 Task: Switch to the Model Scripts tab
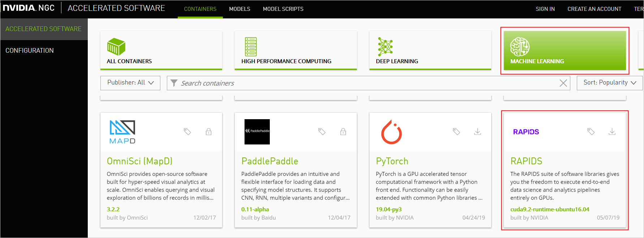[283, 9]
